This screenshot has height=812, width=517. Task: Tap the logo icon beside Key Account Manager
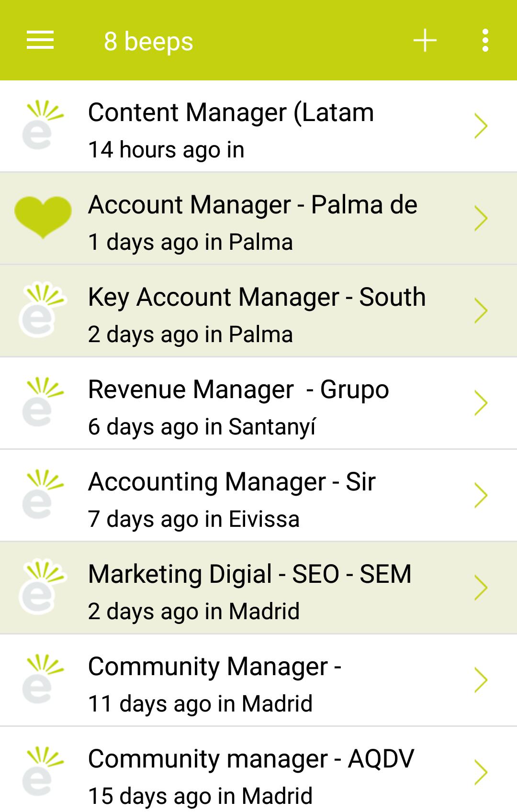coord(42,310)
